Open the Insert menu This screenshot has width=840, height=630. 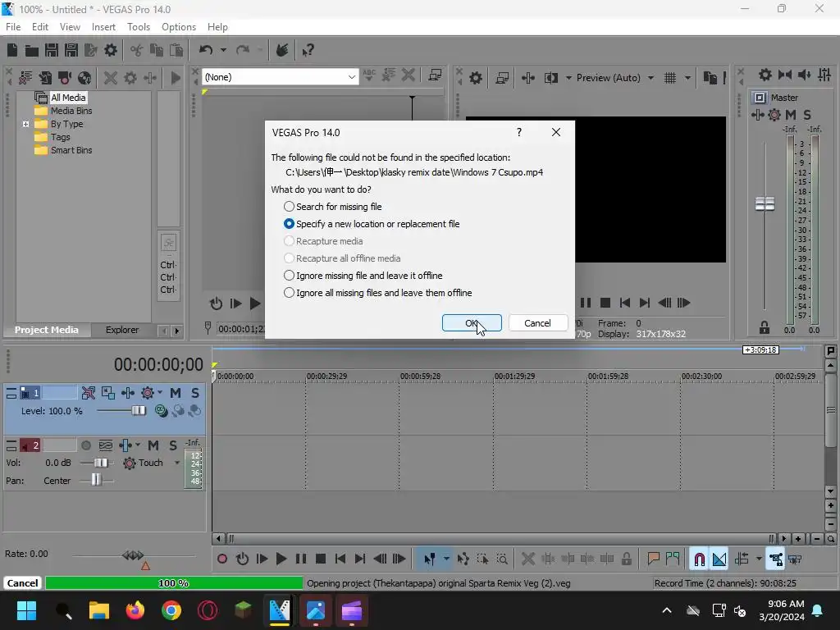click(103, 27)
